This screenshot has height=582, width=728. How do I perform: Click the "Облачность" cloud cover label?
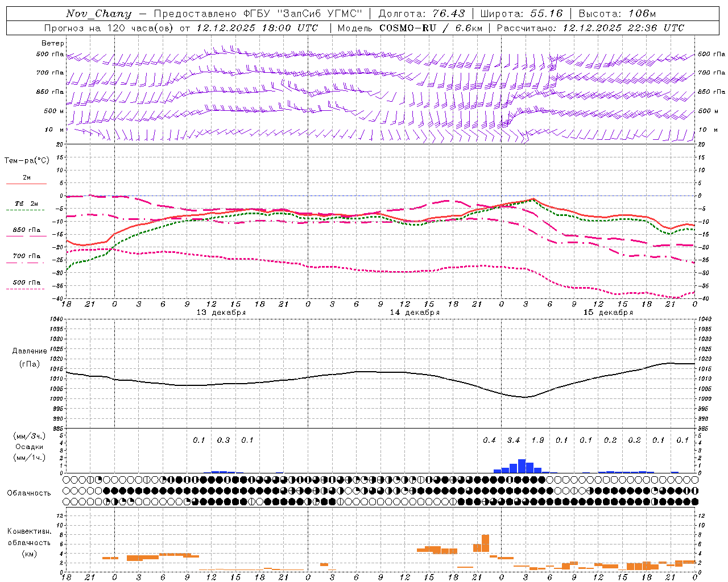[29, 493]
